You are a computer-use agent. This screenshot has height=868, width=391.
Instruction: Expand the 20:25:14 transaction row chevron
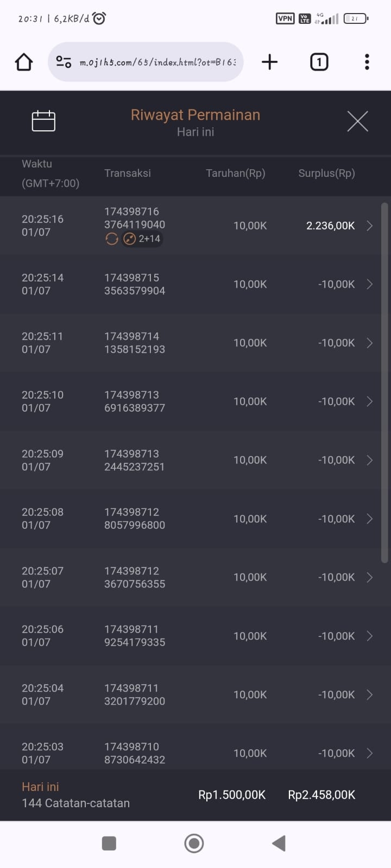369,284
